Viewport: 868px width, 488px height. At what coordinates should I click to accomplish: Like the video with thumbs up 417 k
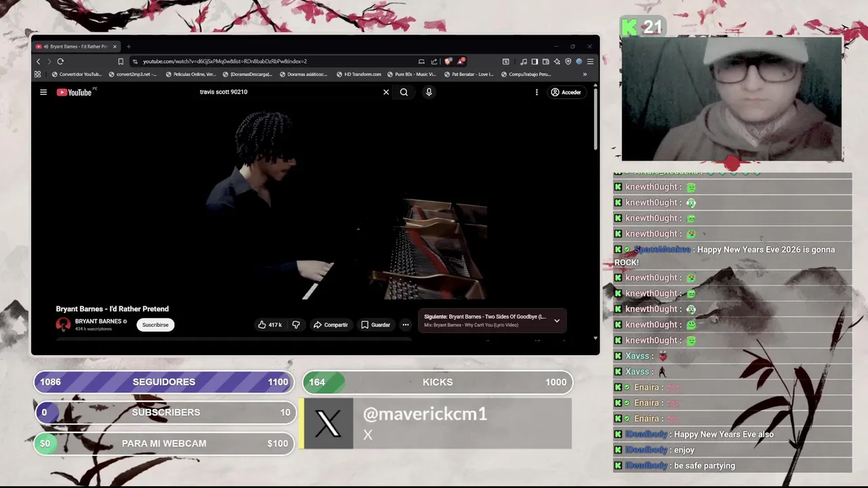pyautogui.click(x=269, y=325)
